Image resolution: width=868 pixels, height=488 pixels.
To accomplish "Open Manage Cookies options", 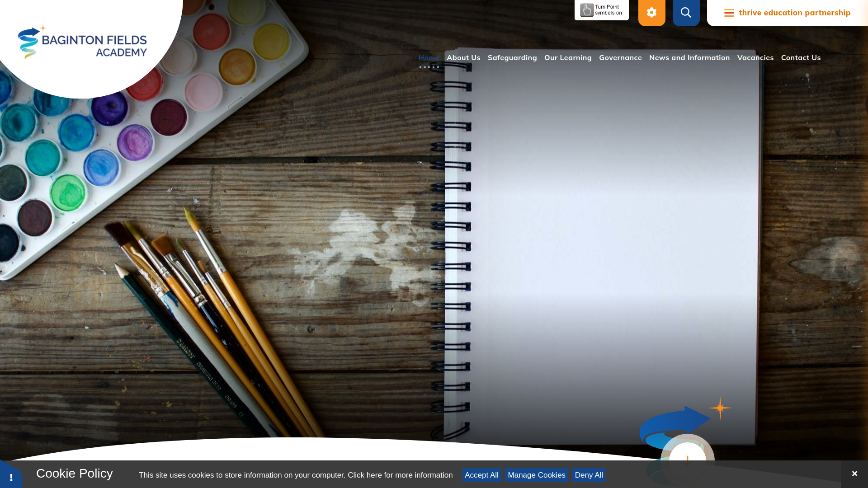I will pyautogui.click(x=536, y=475).
